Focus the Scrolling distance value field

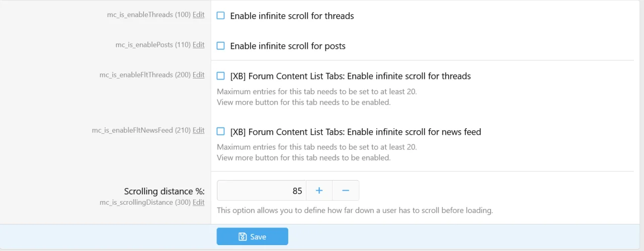click(x=261, y=191)
